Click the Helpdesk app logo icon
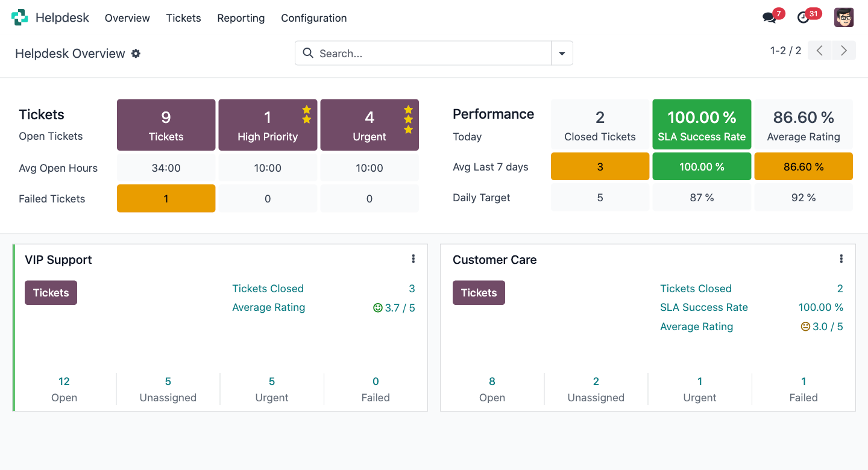The width and height of the screenshot is (868, 470). point(20,17)
